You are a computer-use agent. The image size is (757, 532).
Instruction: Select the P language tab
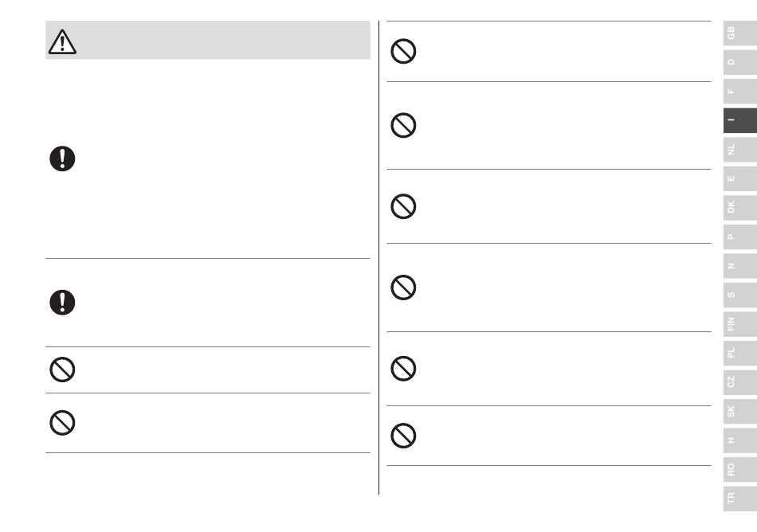point(740,237)
